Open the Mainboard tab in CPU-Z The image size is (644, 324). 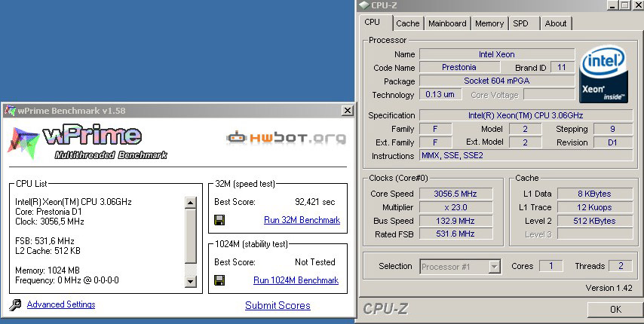[447, 23]
